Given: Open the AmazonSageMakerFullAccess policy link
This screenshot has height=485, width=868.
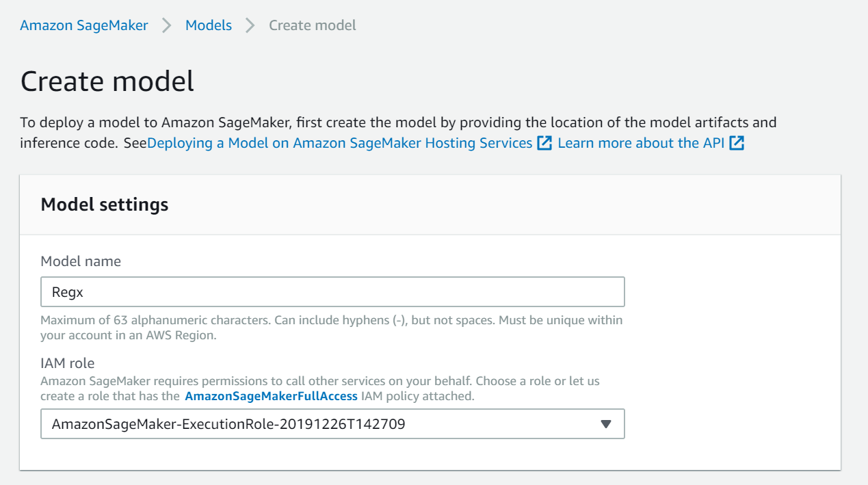Looking at the screenshot, I should click(271, 396).
